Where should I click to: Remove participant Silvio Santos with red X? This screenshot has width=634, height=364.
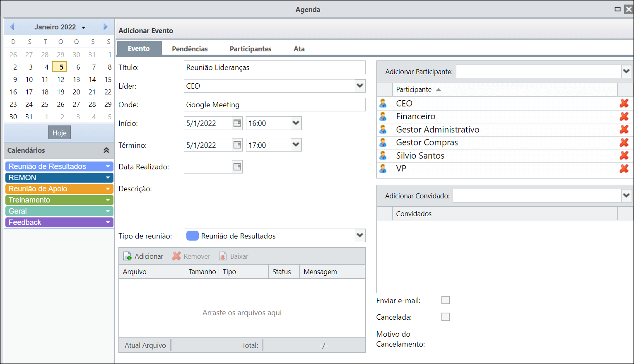tap(624, 156)
